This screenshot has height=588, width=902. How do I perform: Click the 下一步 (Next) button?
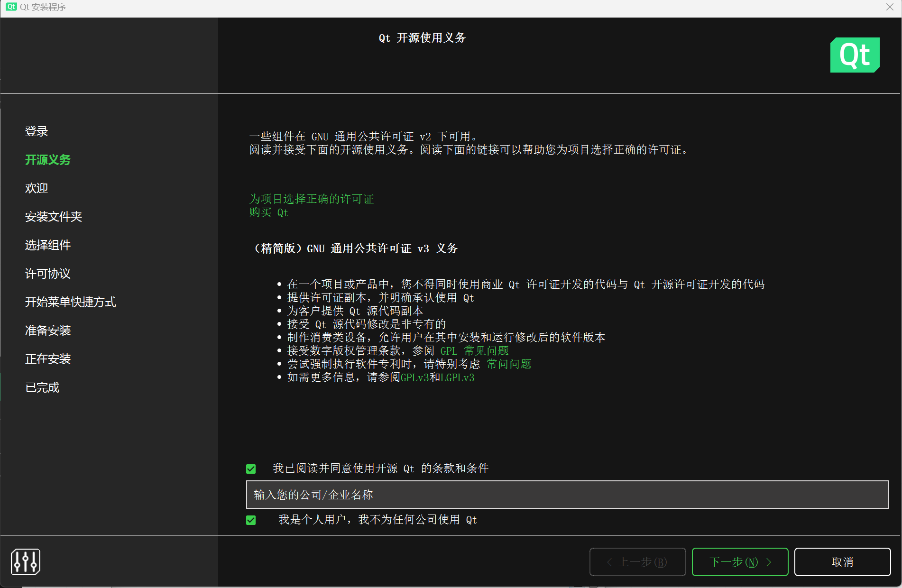[740, 562]
